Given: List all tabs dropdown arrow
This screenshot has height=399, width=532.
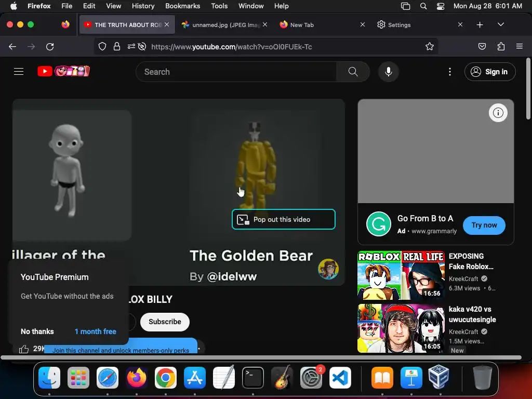Looking at the screenshot, I should [x=500, y=24].
